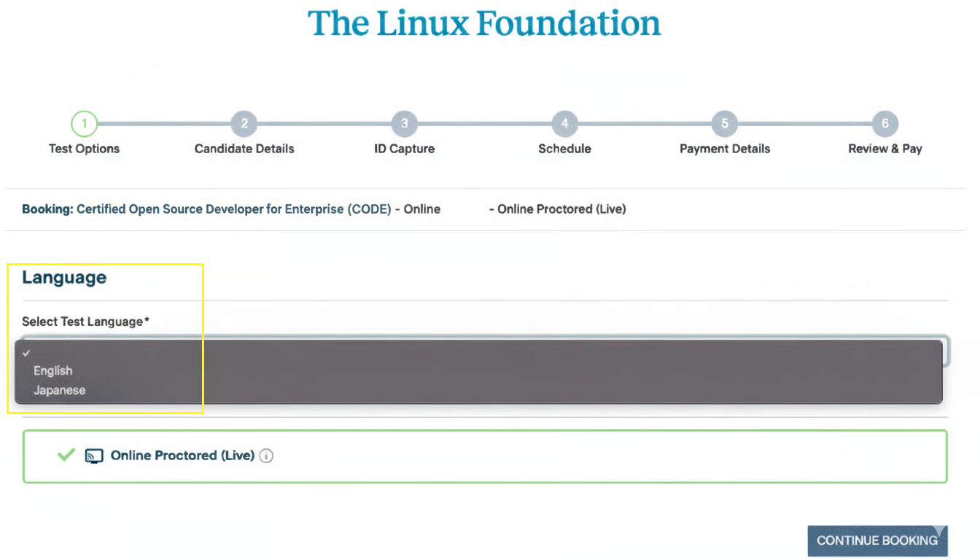
Task: Click the step 6 circle indicator
Action: click(x=885, y=124)
